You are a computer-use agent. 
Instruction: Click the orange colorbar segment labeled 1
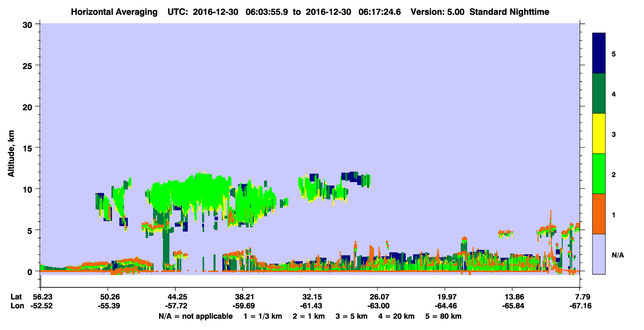click(599, 214)
